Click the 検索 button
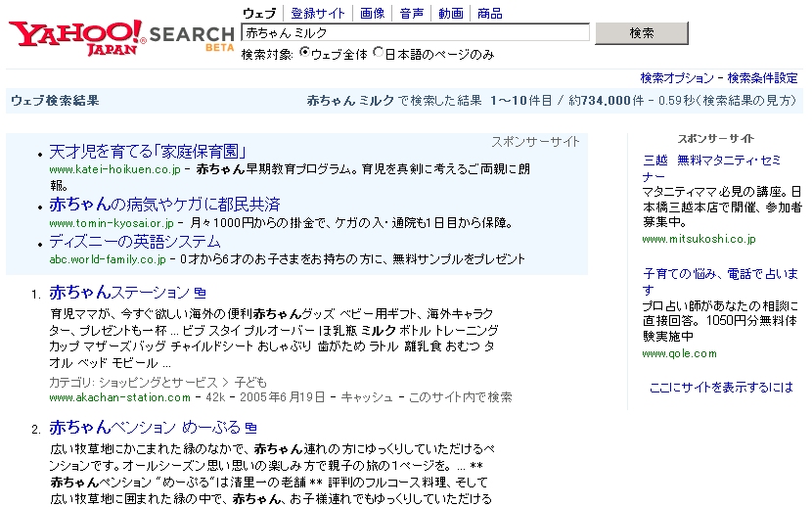 point(642,33)
